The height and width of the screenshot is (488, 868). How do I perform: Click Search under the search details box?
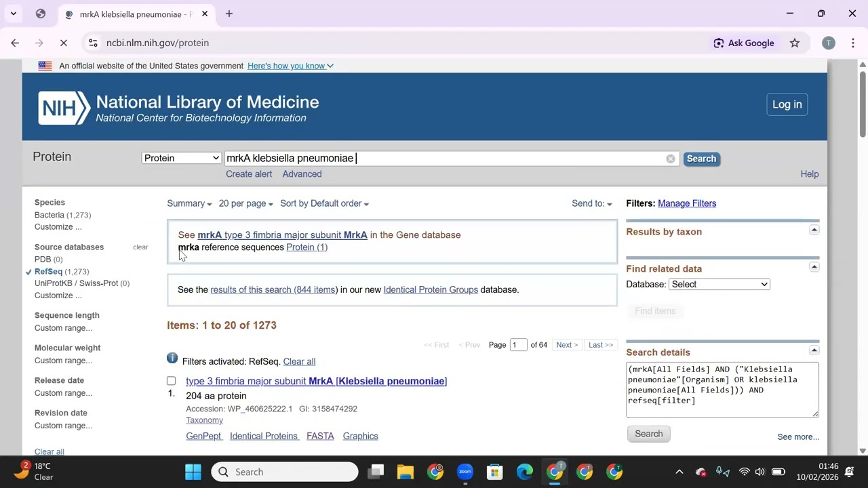648,434
